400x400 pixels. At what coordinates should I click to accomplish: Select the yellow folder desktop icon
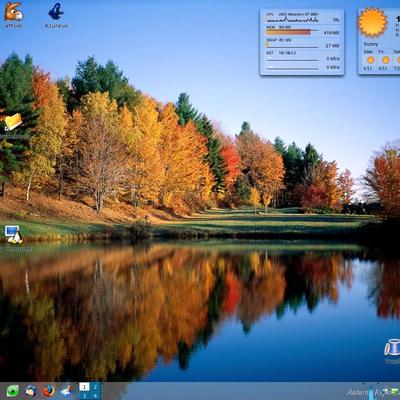coord(13,122)
